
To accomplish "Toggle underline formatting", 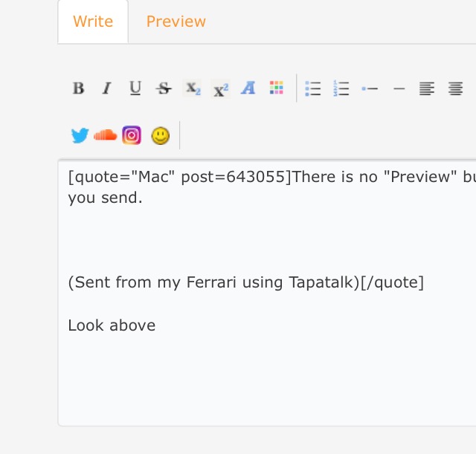I will pyautogui.click(x=135, y=89).
